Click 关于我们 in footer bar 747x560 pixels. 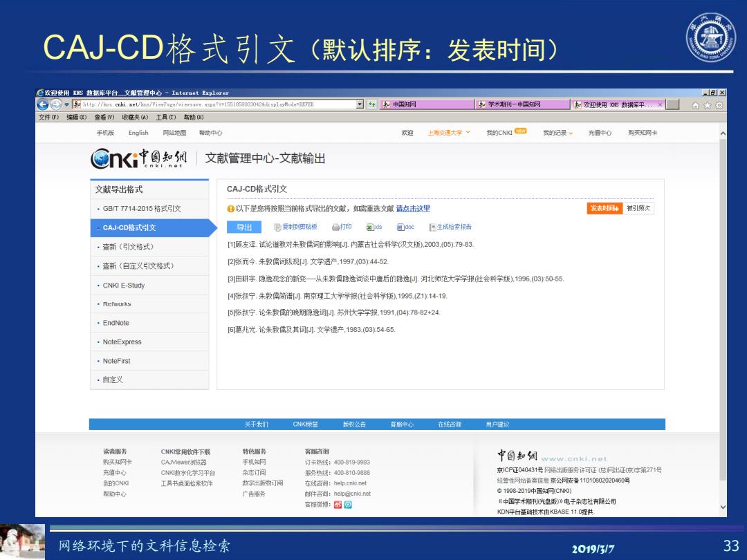[x=257, y=424]
